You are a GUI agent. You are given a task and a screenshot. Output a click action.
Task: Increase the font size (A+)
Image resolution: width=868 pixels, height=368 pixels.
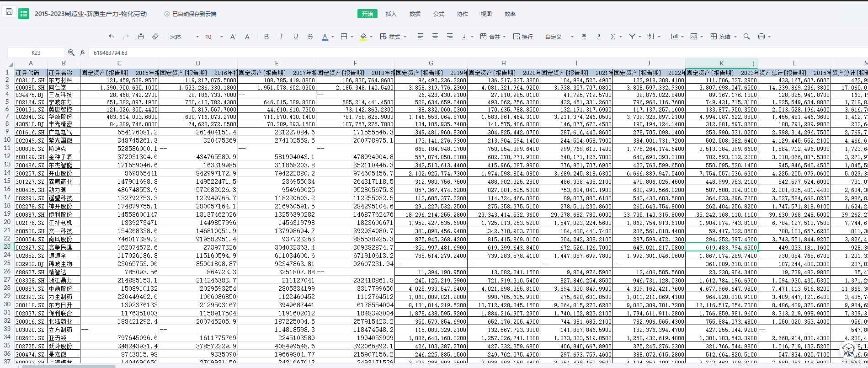pos(233,37)
